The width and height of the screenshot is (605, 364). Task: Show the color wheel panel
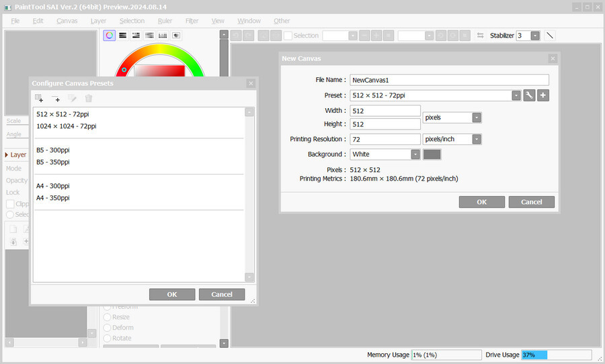[109, 36]
